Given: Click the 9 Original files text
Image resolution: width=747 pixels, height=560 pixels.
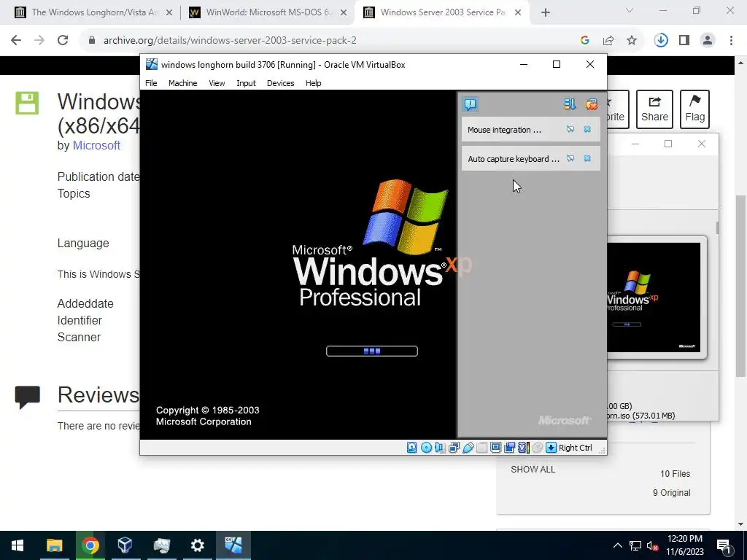Looking at the screenshot, I should pos(671,493).
